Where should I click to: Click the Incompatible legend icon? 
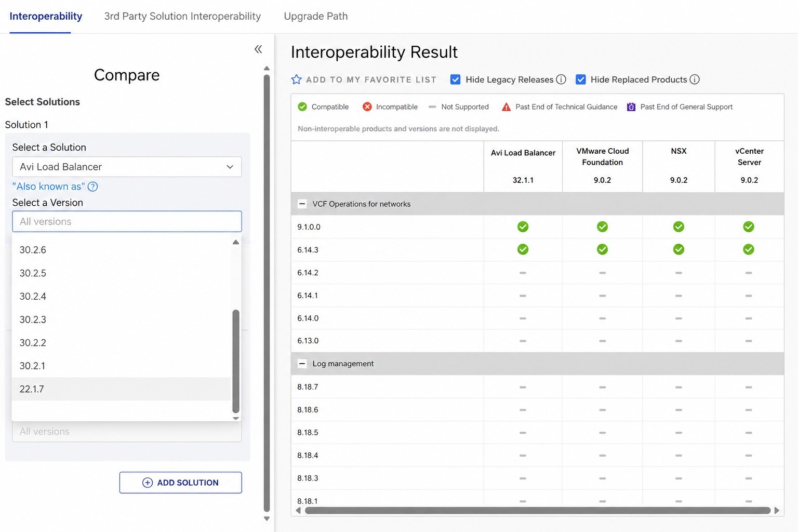[367, 107]
